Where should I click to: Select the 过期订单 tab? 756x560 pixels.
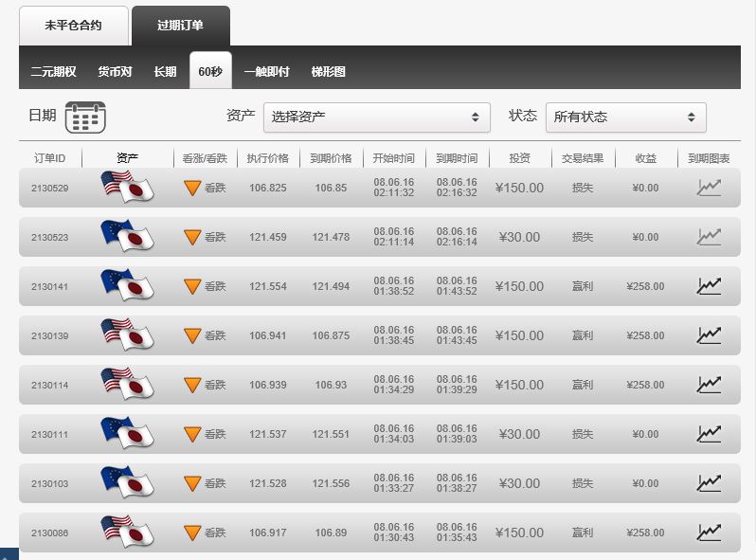[180, 26]
